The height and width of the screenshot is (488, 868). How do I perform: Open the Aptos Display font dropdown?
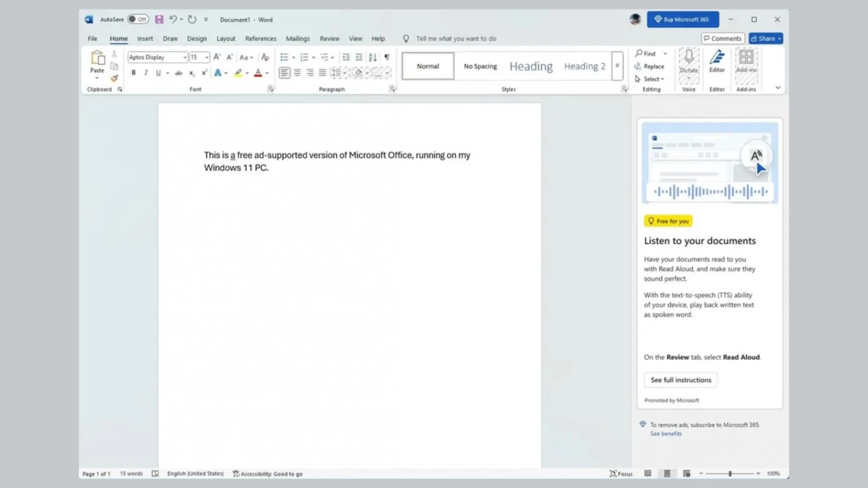click(x=185, y=57)
